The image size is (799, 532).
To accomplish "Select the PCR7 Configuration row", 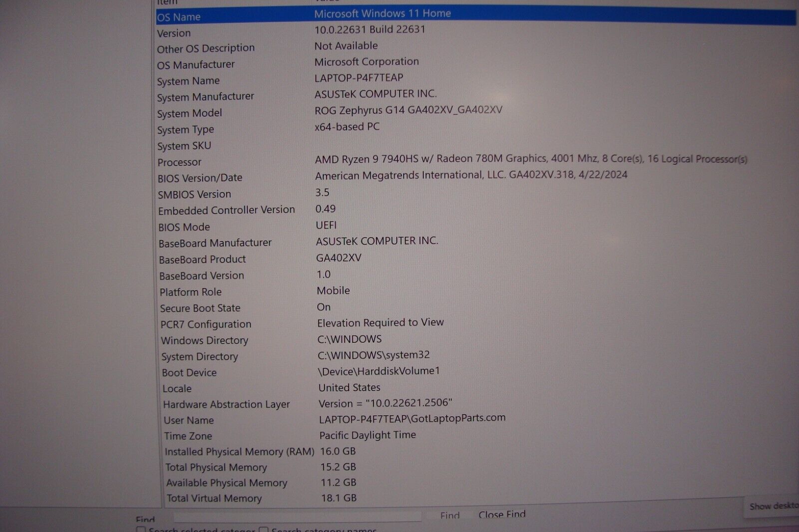I will pos(476,324).
